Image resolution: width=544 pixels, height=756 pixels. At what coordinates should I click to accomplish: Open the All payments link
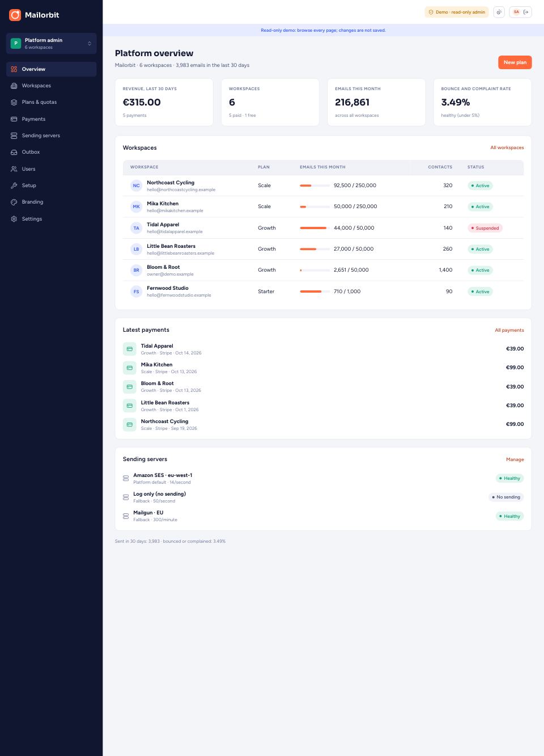[509, 330]
